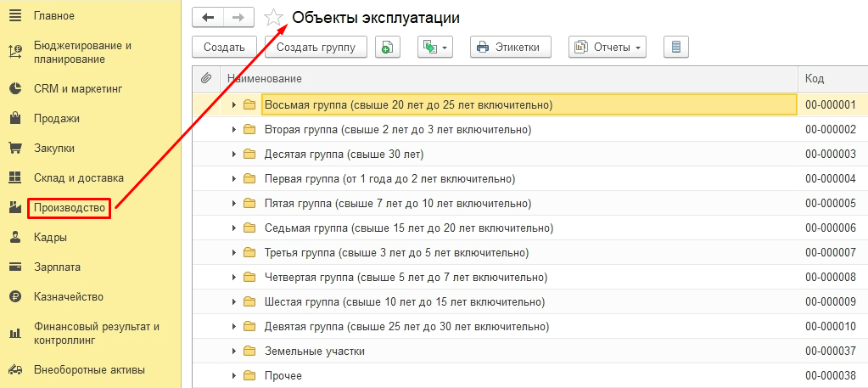Click the Этикетки print button

[x=511, y=47]
